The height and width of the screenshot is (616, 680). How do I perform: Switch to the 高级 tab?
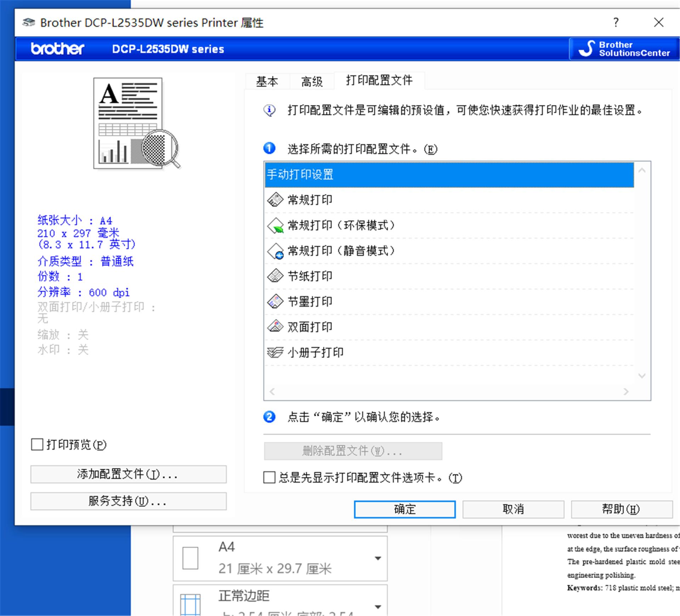click(312, 81)
